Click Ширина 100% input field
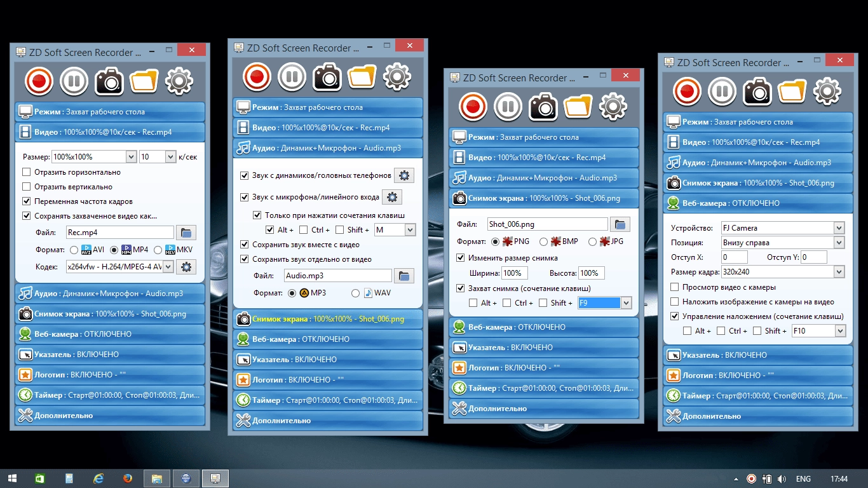 point(515,273)
